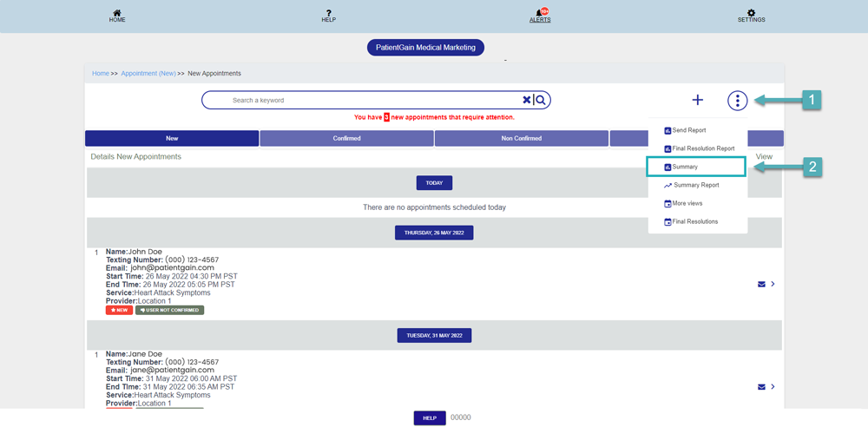Click John Doe's USER NOT CONFIRMED badge
Screen dimensions: 868x427
tap(170, 310)
